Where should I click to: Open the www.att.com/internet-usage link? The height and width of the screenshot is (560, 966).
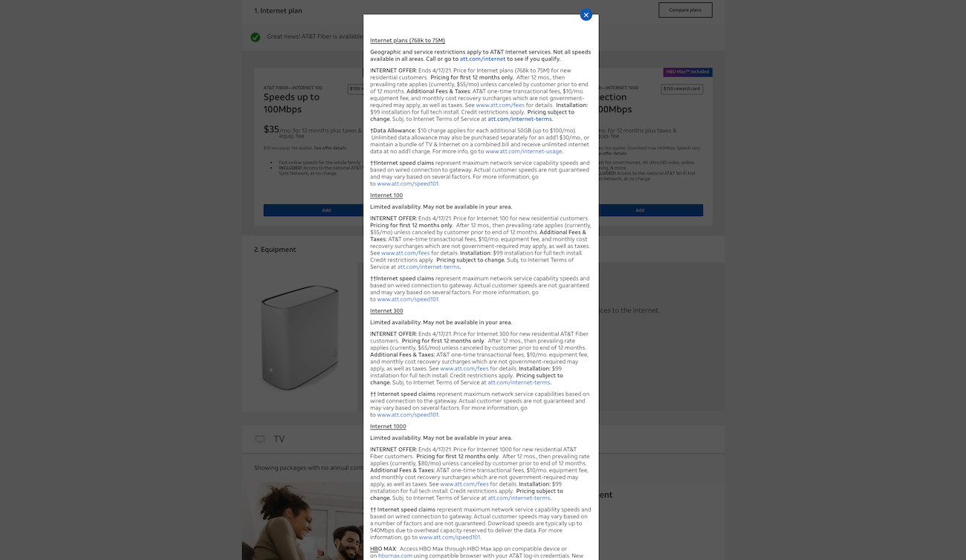(523, 152)
